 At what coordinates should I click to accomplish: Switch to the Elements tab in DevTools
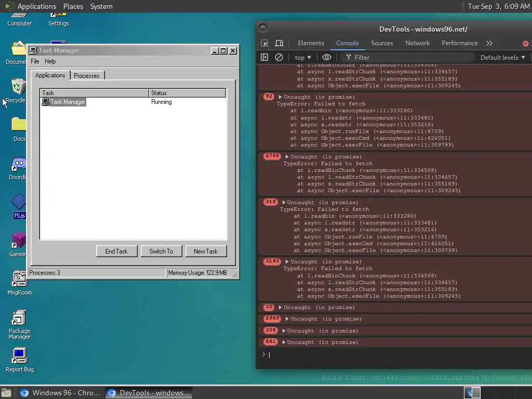(311, 43)
